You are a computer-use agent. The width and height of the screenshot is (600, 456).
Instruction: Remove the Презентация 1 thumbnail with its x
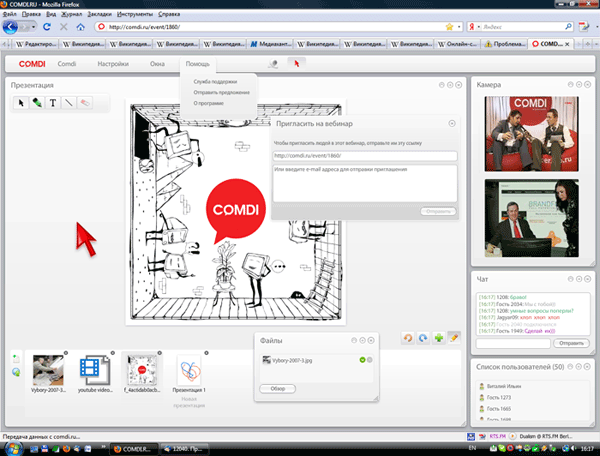[206, 353]
